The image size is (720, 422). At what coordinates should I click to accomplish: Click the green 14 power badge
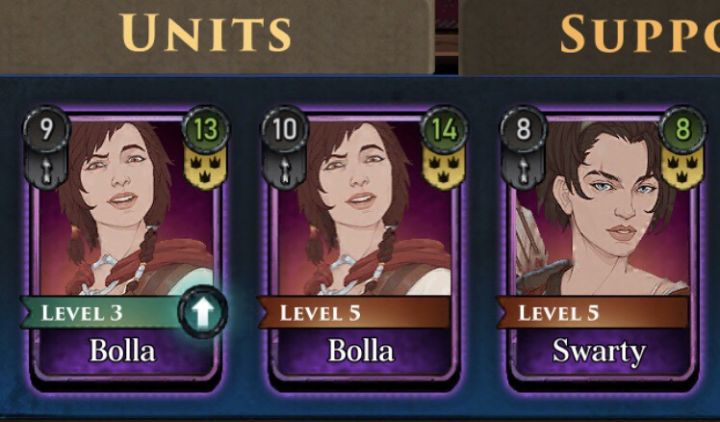point(444,129)
